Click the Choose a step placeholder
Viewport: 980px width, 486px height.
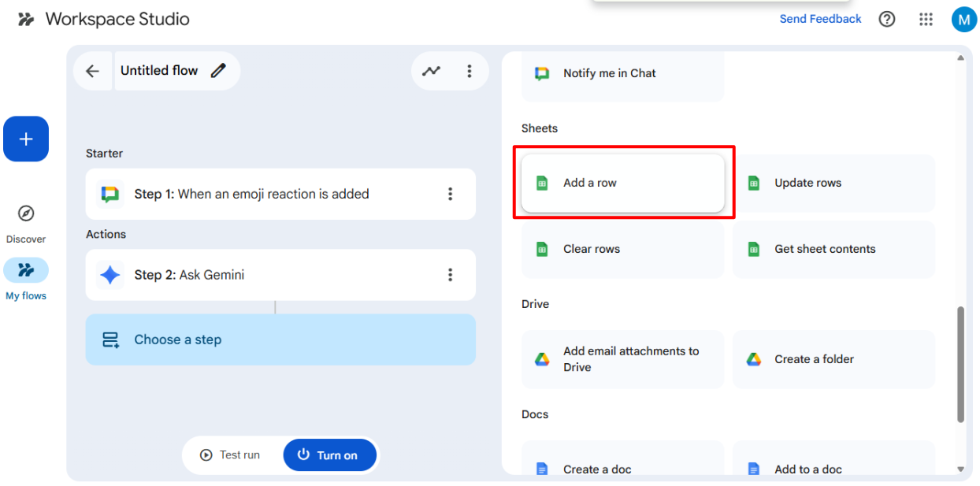pyautogui.click(x=280, y=339)
